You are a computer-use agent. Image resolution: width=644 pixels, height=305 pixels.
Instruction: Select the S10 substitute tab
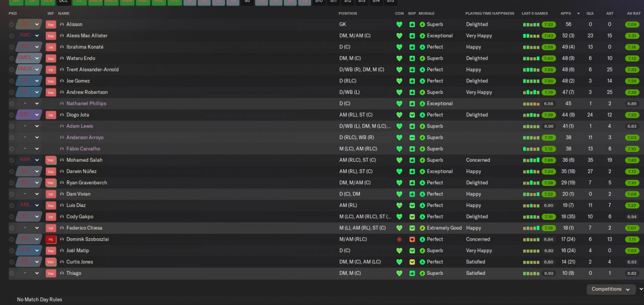[319, 2]
